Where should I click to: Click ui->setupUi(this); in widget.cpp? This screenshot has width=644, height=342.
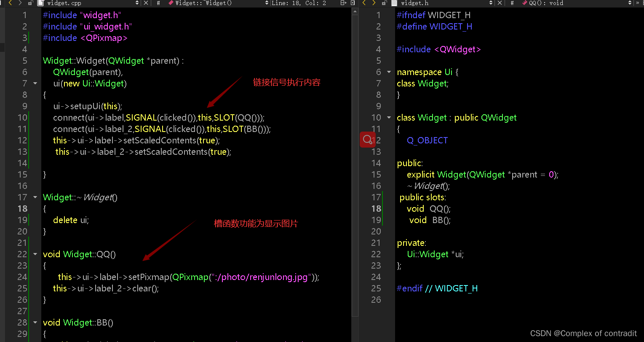tap(88, 106)
